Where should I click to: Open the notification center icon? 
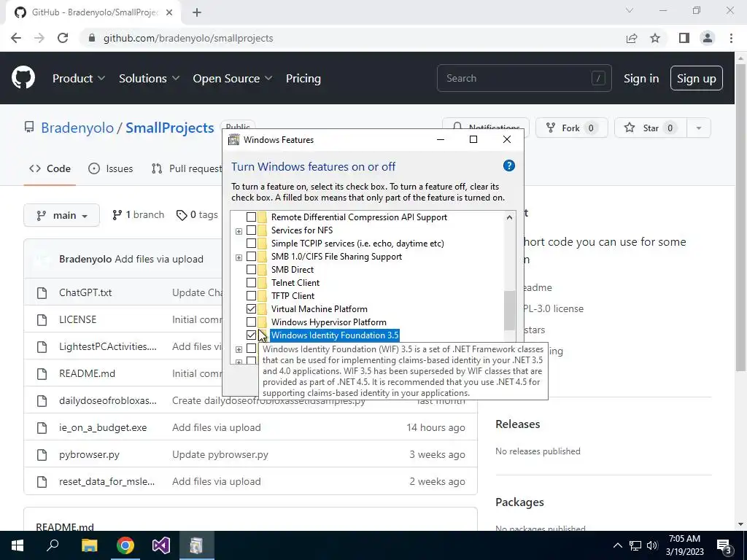coord(724,545)
